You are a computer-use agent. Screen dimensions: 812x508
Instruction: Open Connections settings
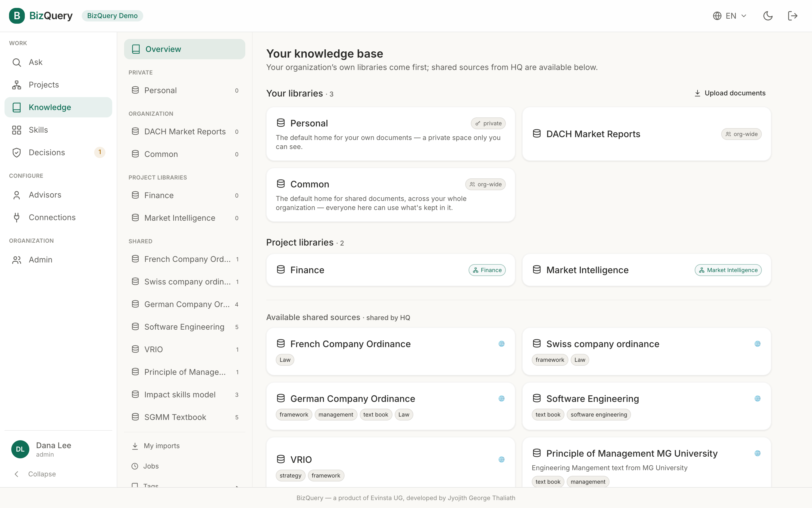58,217
